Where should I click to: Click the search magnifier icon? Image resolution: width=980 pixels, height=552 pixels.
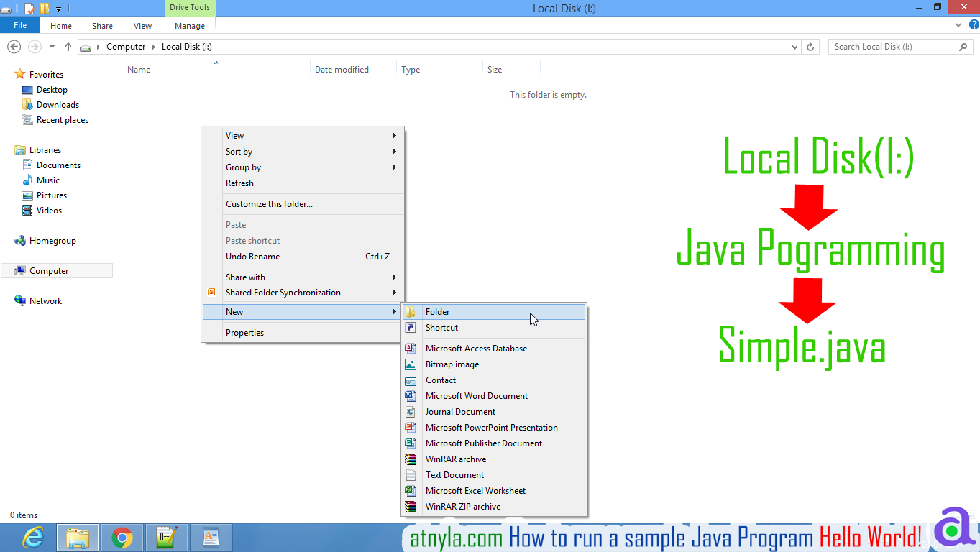963,46
